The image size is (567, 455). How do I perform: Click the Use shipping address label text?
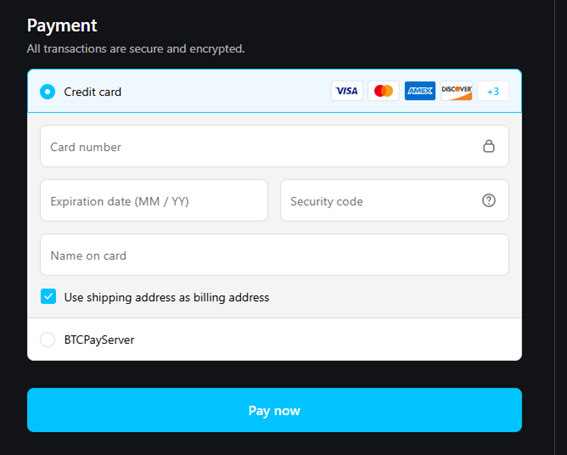167,297
